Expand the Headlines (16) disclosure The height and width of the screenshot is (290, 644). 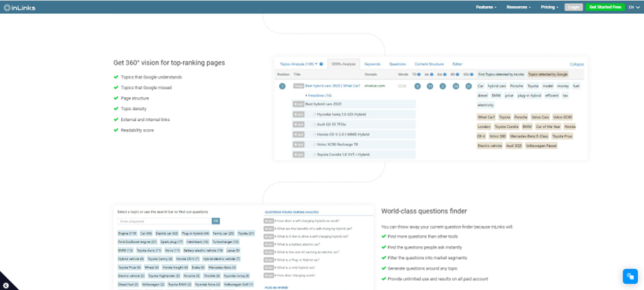click(319, 96)
